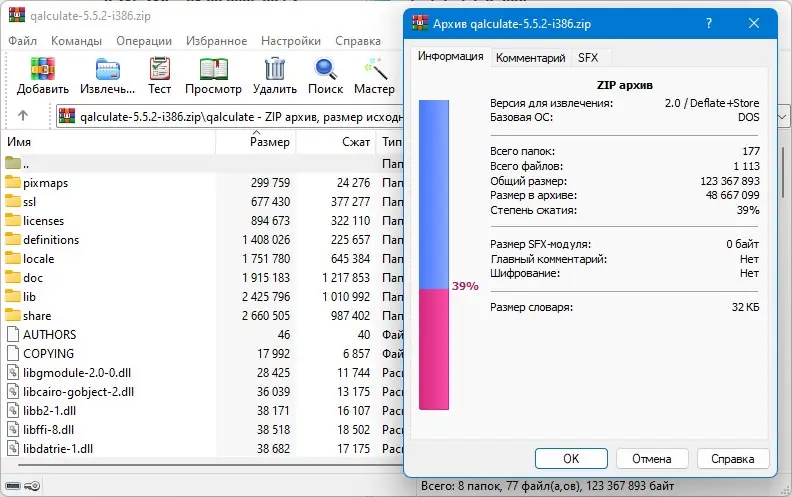Go up one level with arrow icon
Image resolution: width=792 pixels, height=497 pixels.
tap(23, 116)
